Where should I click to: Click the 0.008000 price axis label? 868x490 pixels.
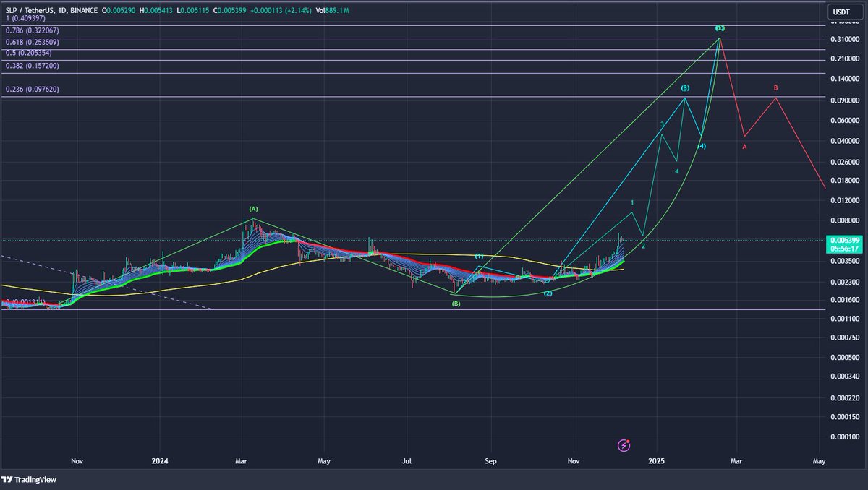tap(844, 220)
